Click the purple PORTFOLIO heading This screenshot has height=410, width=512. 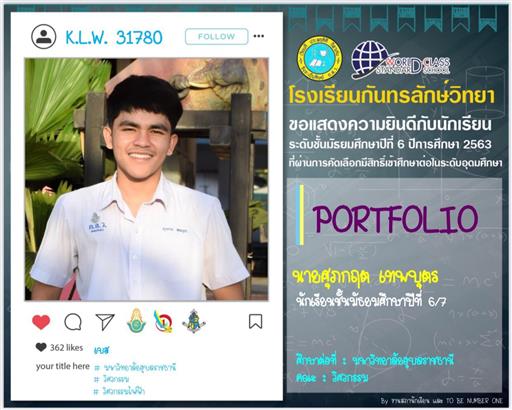click(x=396, y=219)
